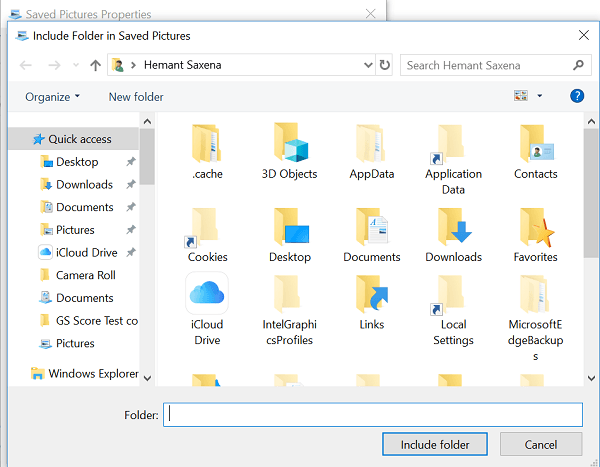Open the address bar history dropdown

[368, 65]
